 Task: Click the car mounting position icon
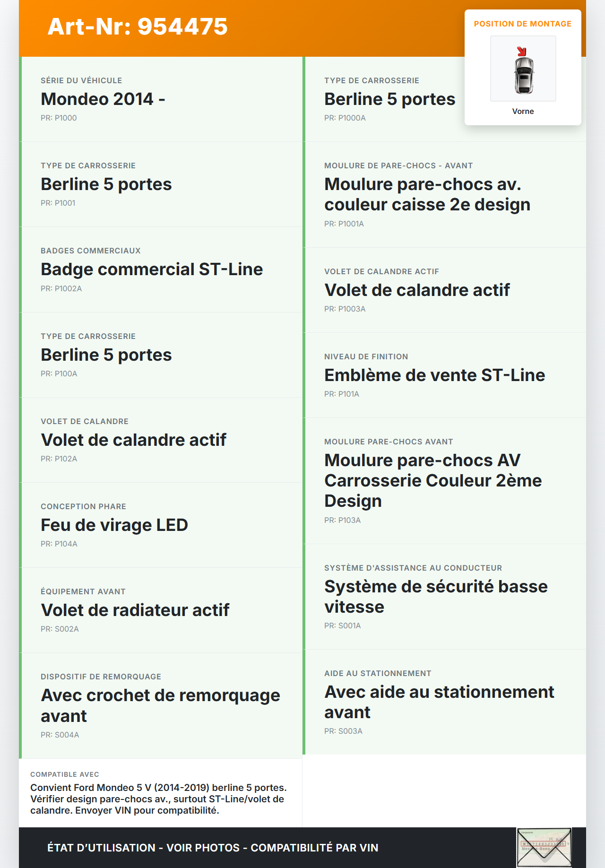click(x=523, y=69)
